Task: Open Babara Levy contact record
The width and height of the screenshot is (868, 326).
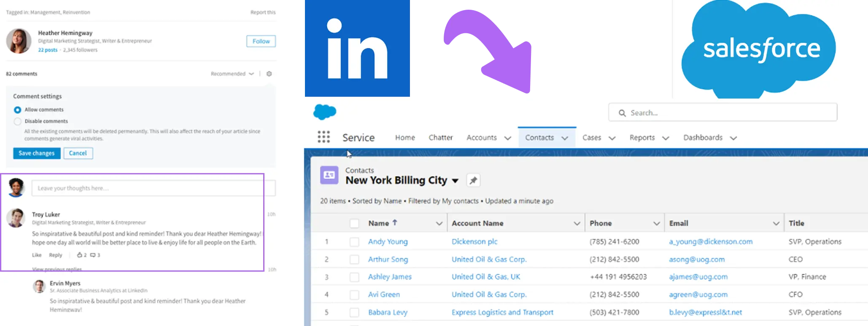Action: coord(388,312)
